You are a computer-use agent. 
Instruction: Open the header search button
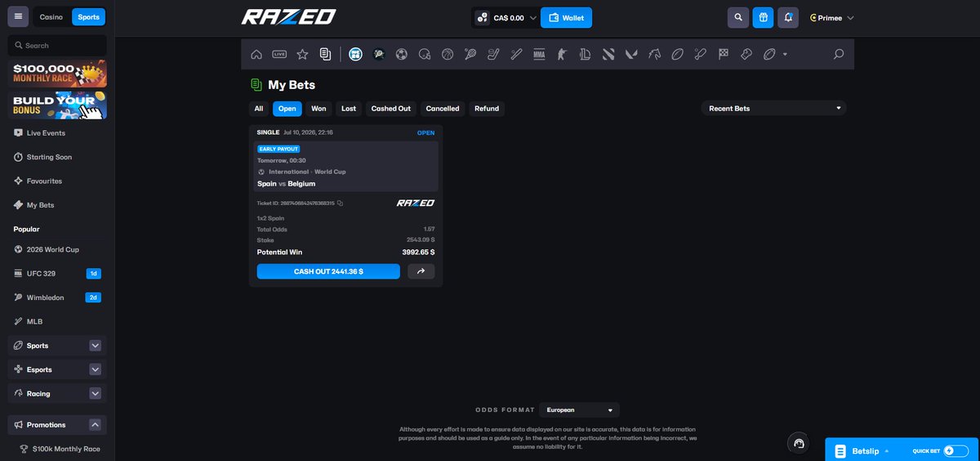[x=738, y=17]
